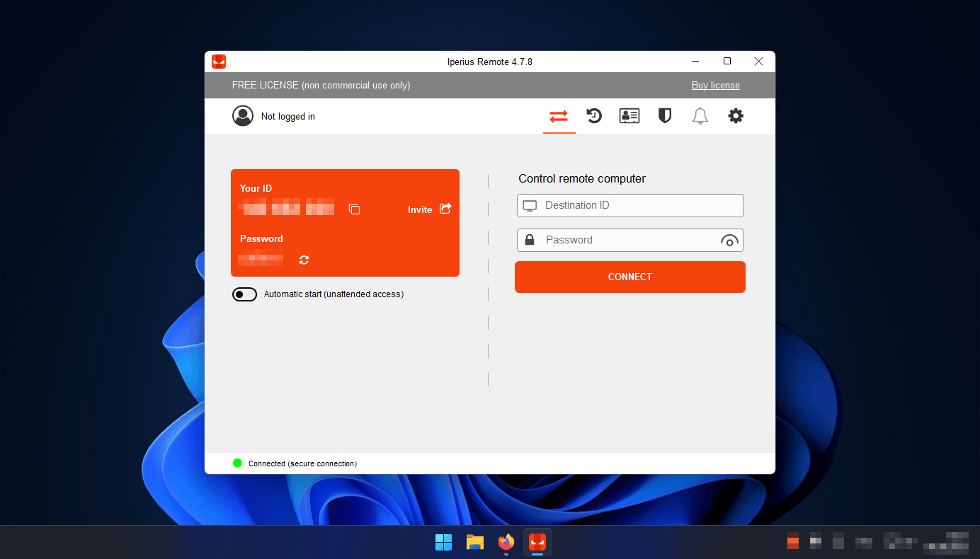Viewport: 980px width, 559px height.
Task: Click the Iperius Remote taskbar icon
Action: tap(537, 542)
